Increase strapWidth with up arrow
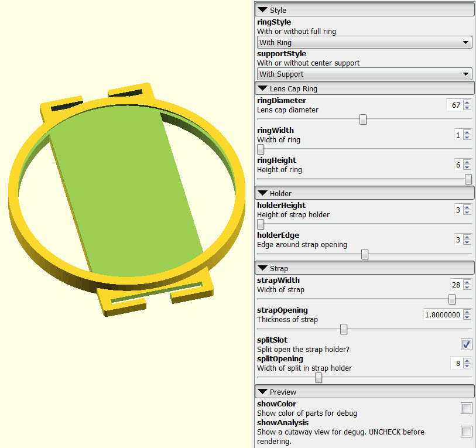476x448 pixels. click(x=467, y=282)
